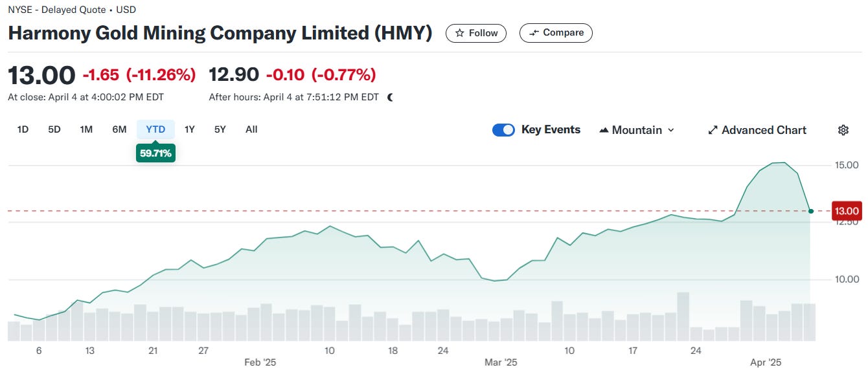Click the red 13.00 price label
This screenshot has height=374, width=868.
pyautogui.click(x=847, y=211)
